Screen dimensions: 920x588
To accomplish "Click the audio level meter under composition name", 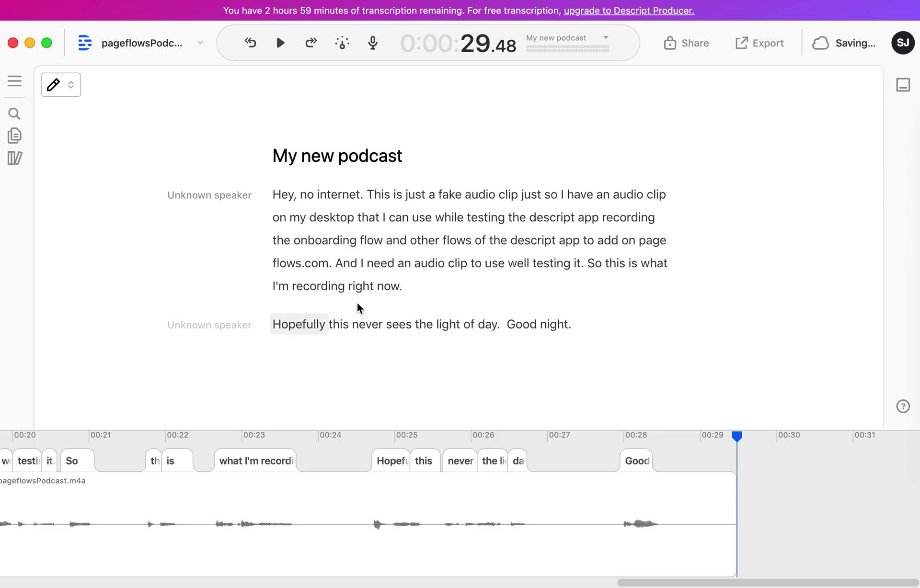I will point(568,49).
